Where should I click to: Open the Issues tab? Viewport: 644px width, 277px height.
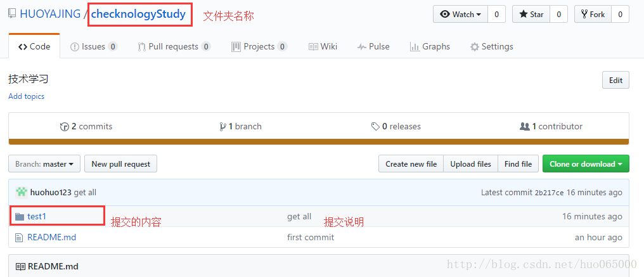[94, 46]
